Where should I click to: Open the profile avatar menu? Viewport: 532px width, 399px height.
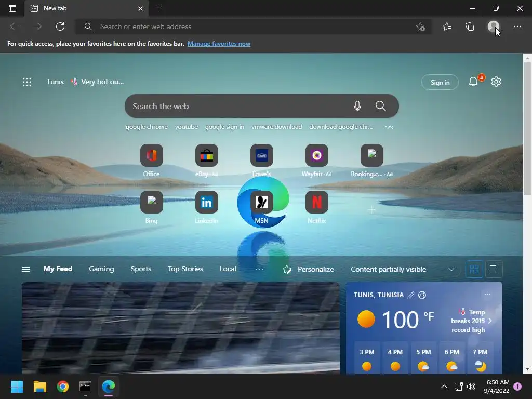(x=494, y=26)
